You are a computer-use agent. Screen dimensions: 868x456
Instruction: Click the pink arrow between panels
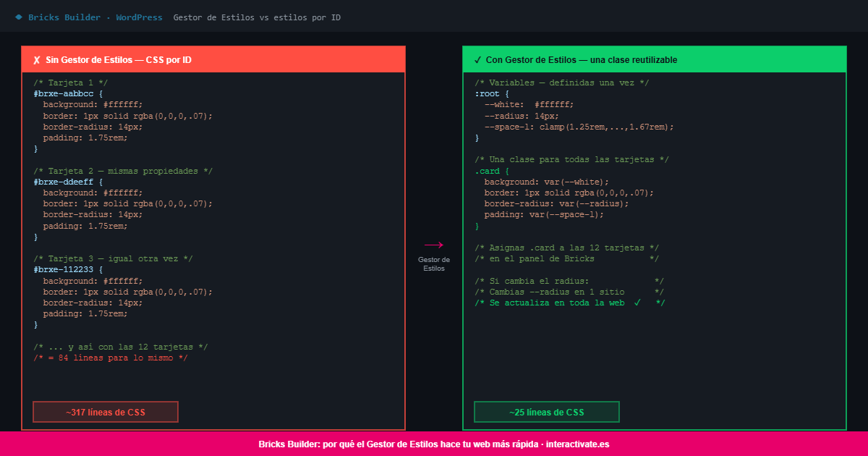(x=434, y=245)
